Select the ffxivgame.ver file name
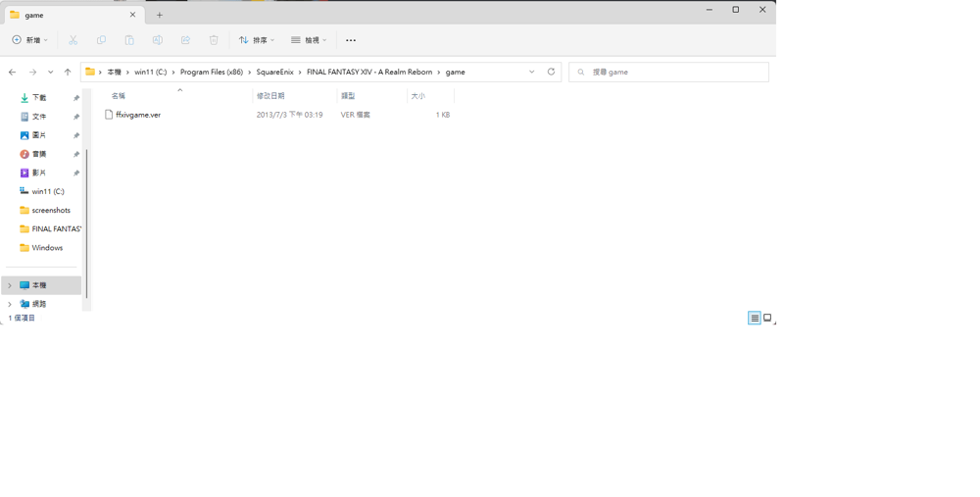 (138, 115)
